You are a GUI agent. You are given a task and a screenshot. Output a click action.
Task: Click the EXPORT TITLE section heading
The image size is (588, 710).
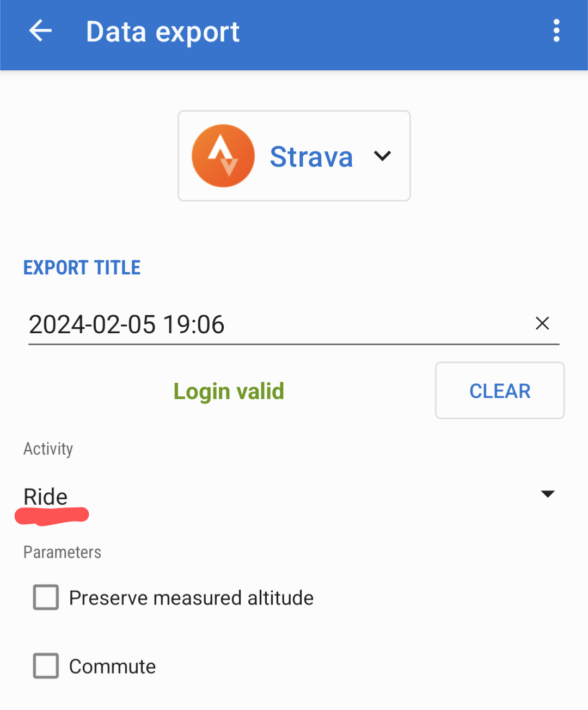(82, 268)
